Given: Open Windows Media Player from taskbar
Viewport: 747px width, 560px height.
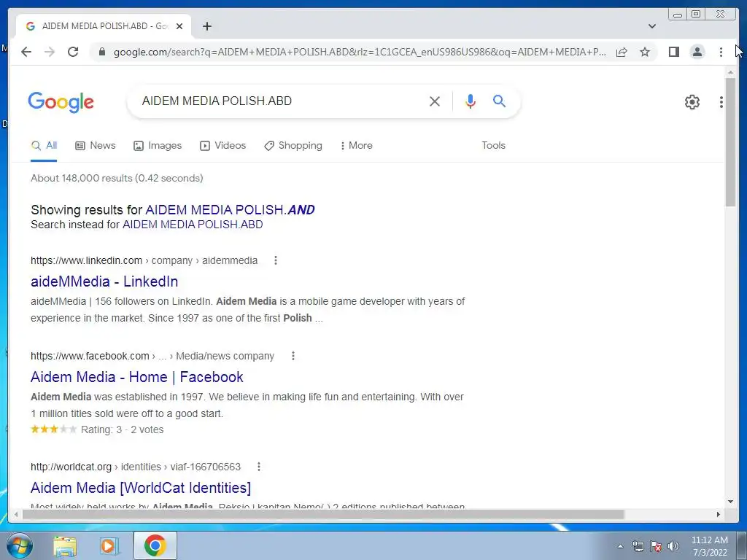Looking at the screenshot, I should pos(109,546).
